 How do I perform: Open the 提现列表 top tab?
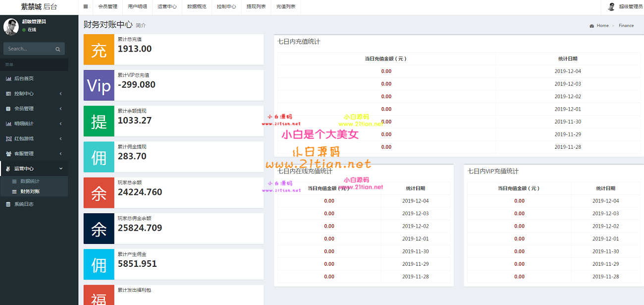[256, 7]
